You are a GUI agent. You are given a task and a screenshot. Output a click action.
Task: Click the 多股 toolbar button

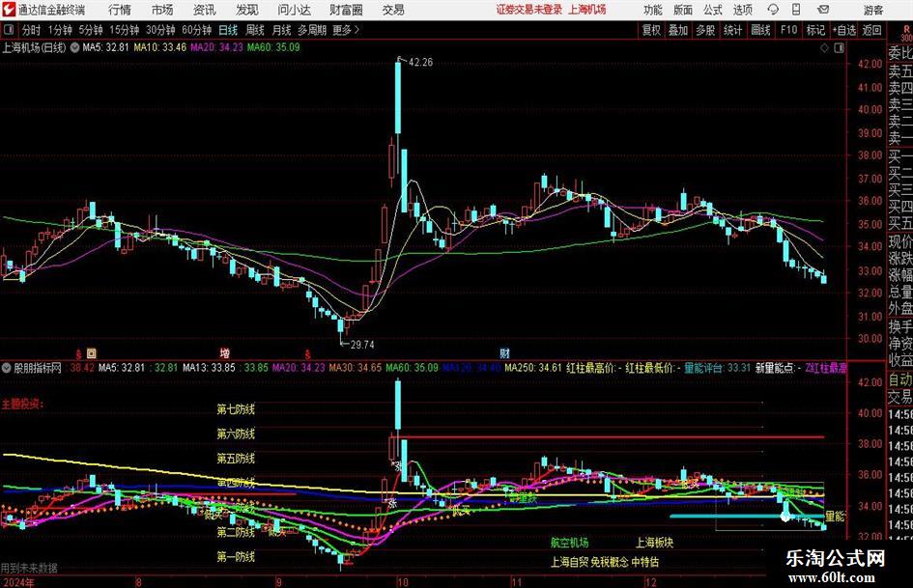point(705,30)
